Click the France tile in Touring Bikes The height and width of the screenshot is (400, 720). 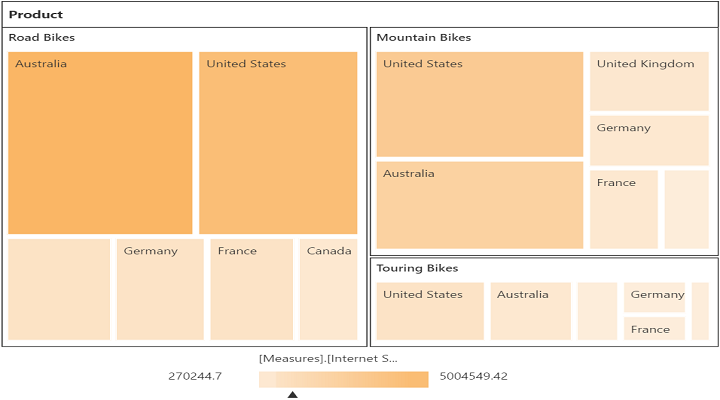point(654,328)
